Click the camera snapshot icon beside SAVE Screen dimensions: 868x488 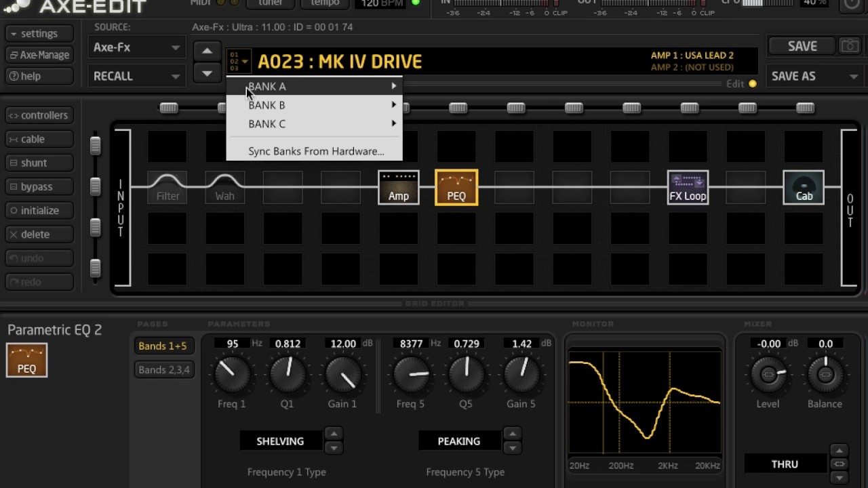click(849, 46)
